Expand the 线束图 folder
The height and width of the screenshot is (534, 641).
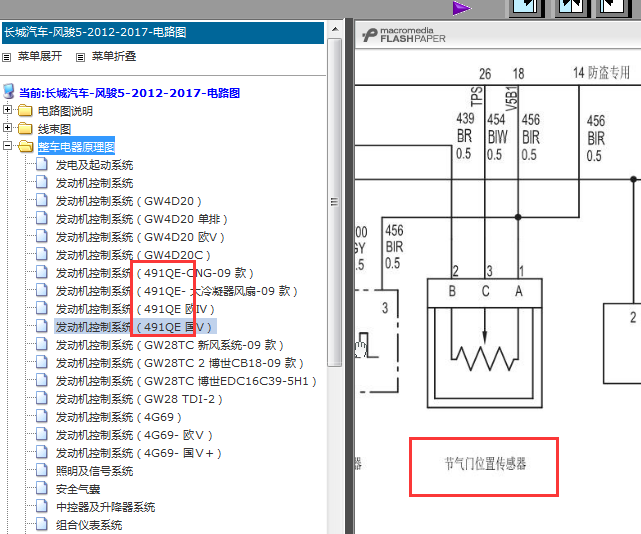(x=7, y=128)
